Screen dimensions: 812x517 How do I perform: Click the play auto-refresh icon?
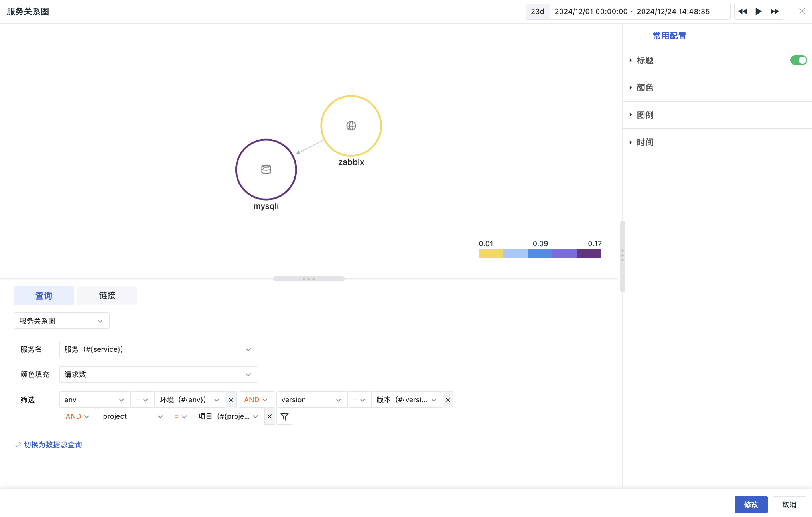tap(758, 12)
